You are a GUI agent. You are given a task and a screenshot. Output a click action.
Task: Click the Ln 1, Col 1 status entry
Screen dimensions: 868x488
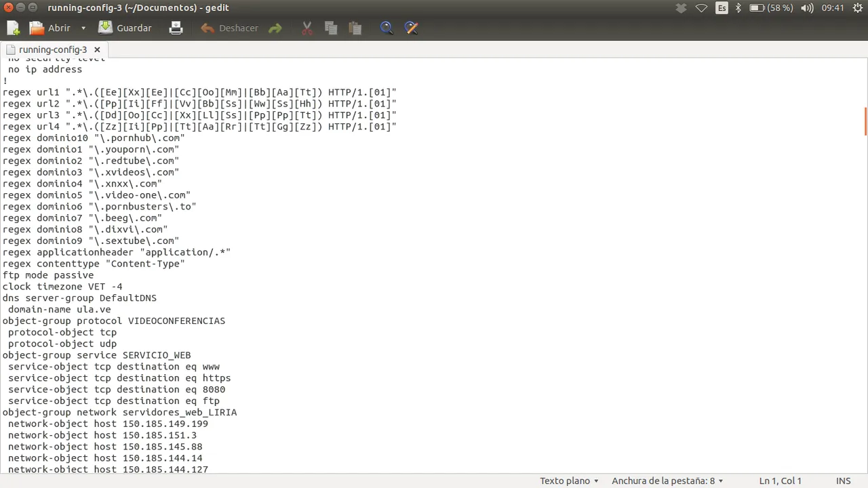[780, 481]
